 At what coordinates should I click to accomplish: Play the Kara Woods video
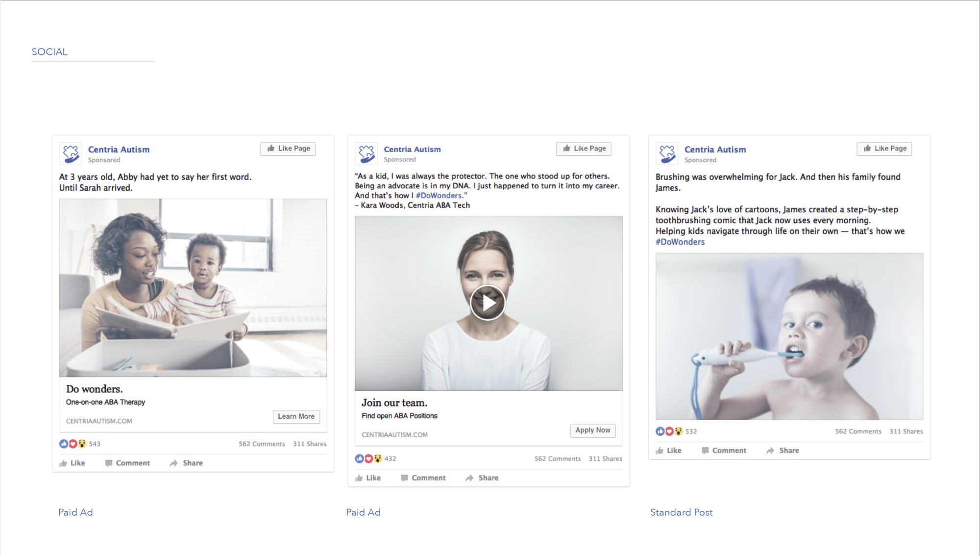(x=488, y=303)
